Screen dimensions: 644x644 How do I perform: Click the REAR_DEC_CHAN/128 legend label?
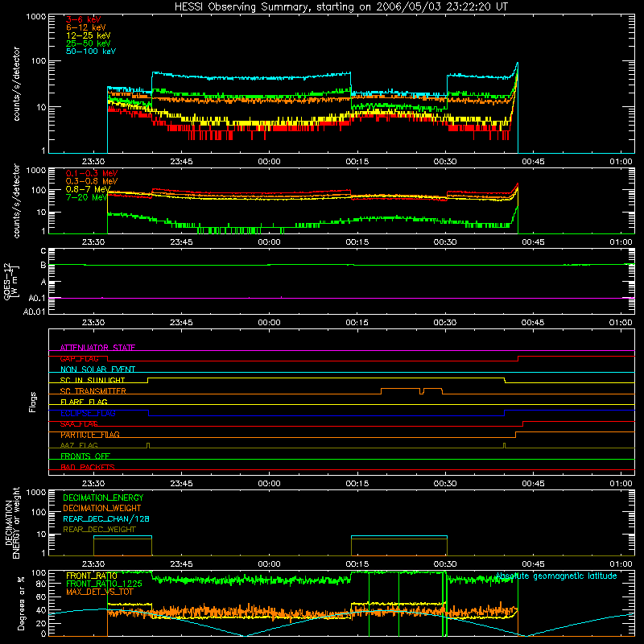(x=106, y=518)
